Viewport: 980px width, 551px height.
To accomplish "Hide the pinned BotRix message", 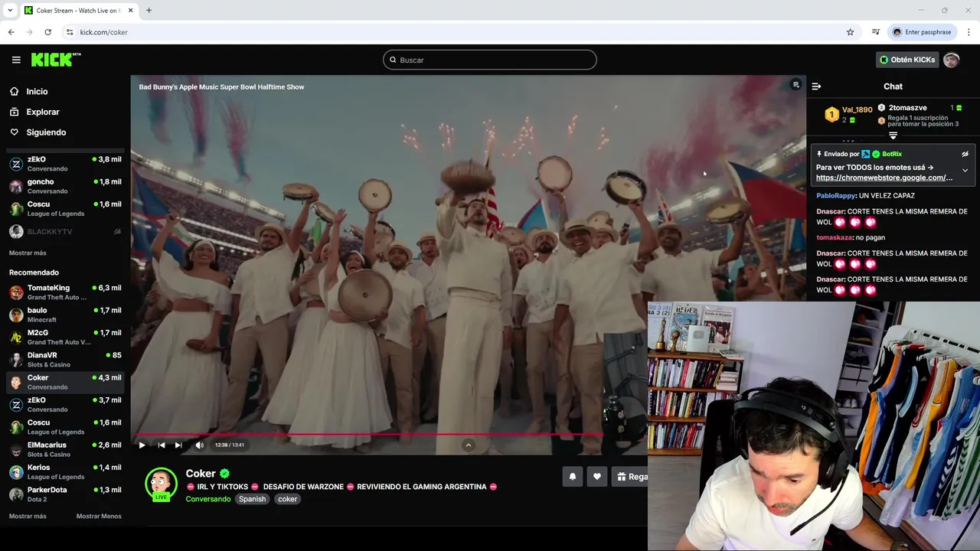I will coord(965,154).
